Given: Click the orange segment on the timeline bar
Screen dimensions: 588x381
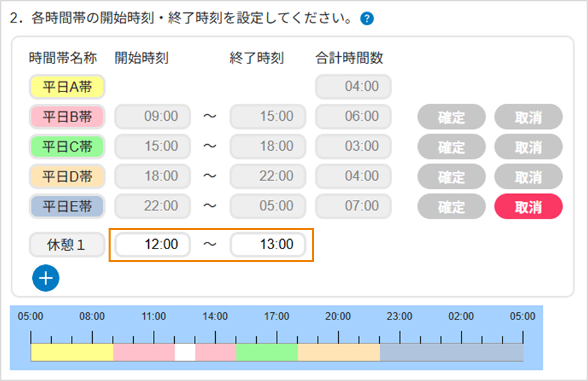Looking at the screenshot, I should point(339,352).
